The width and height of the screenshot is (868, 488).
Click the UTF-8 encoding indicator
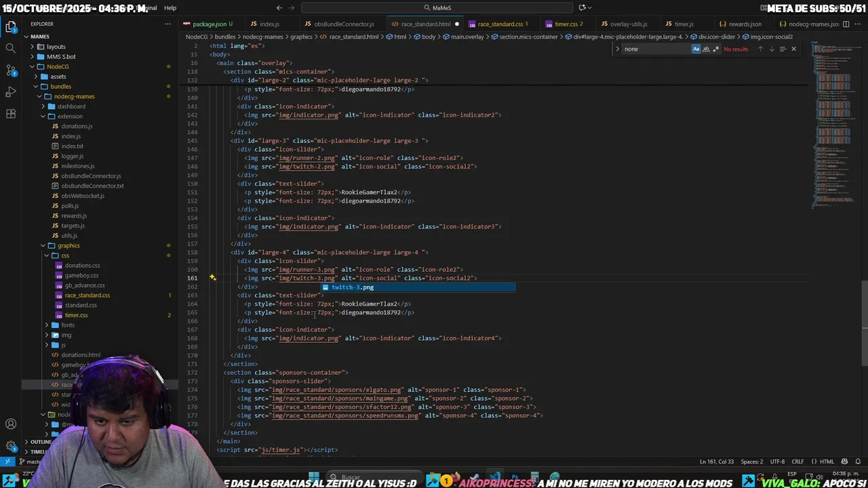pyautogui.click(x=777, y=462)
